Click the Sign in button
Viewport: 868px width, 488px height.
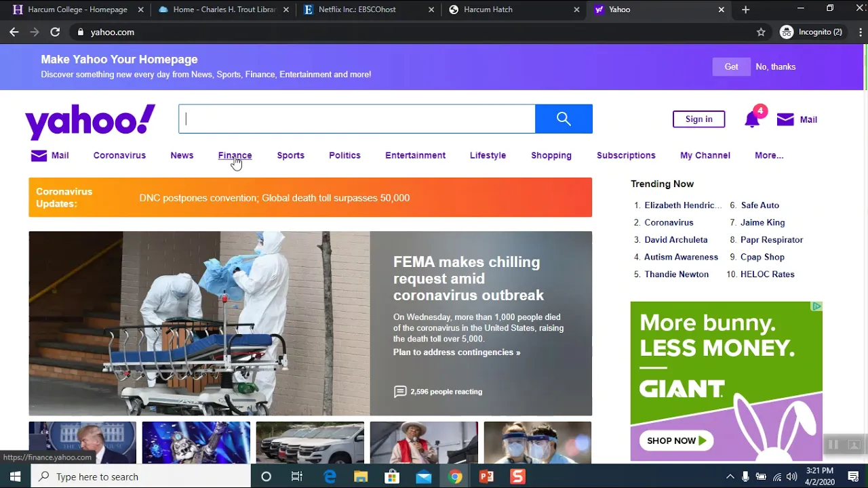point(698,119)
